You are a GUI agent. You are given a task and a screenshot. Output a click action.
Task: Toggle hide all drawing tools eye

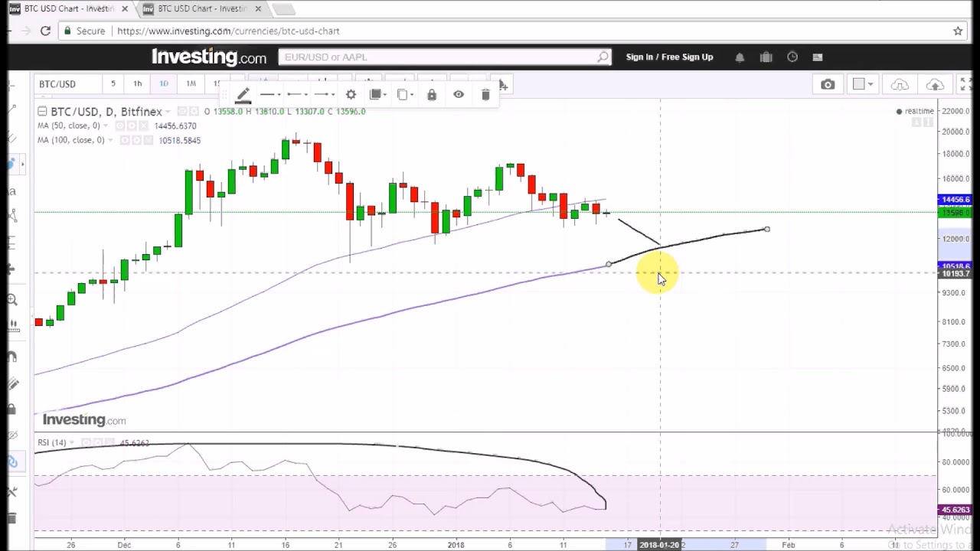point(12,436)
